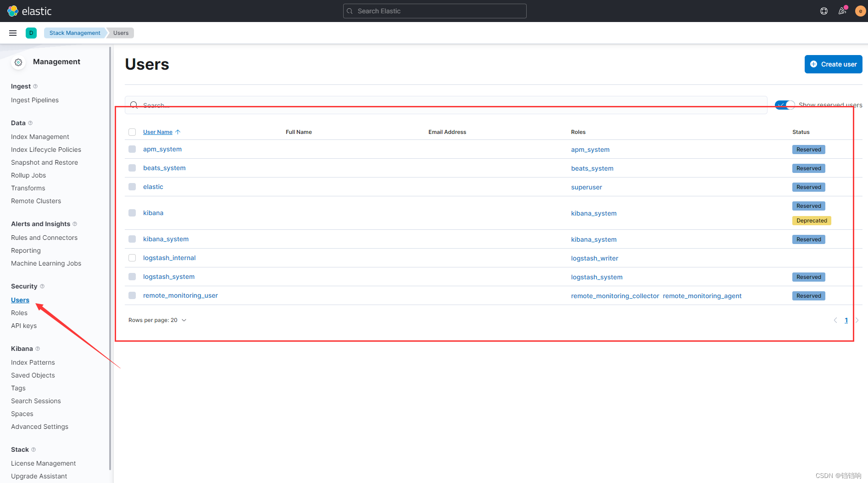Click the info icon beside Kibana

pyautogui.click(x=38, y=349)
